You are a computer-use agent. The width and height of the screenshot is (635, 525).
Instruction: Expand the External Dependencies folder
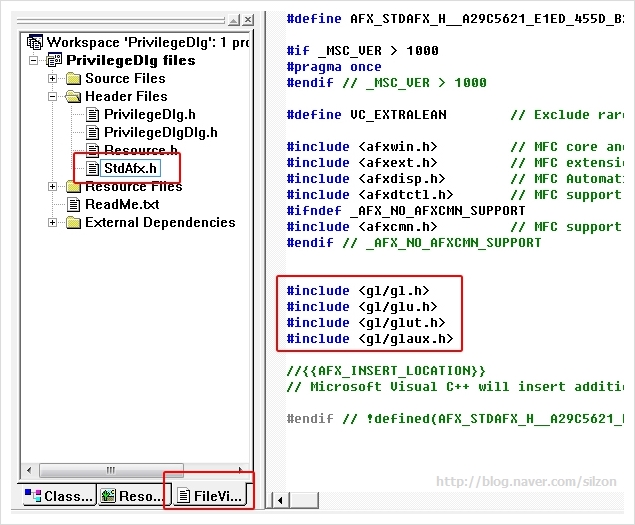pyautogui.click(x=52, y=222)
